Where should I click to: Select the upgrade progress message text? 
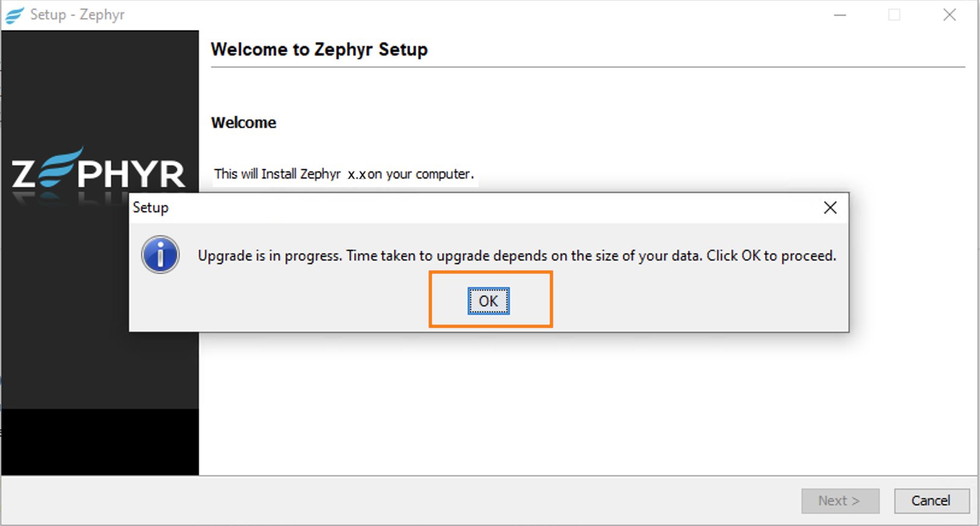[x=517, y=255]
